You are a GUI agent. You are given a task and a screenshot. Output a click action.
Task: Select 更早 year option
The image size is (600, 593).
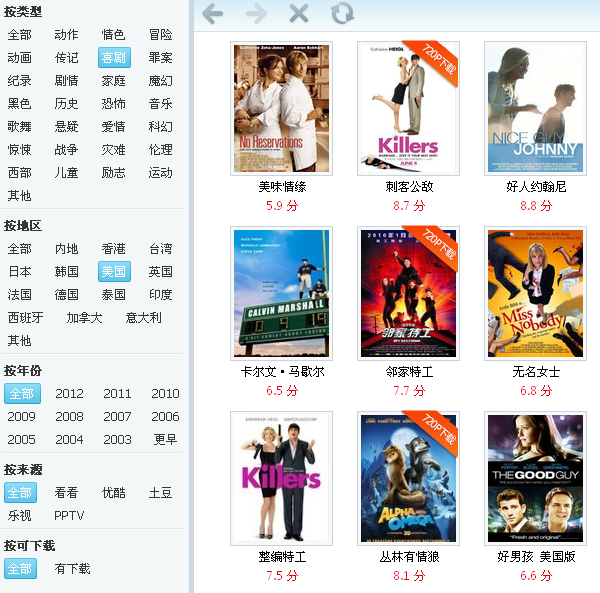pos(165,440)
